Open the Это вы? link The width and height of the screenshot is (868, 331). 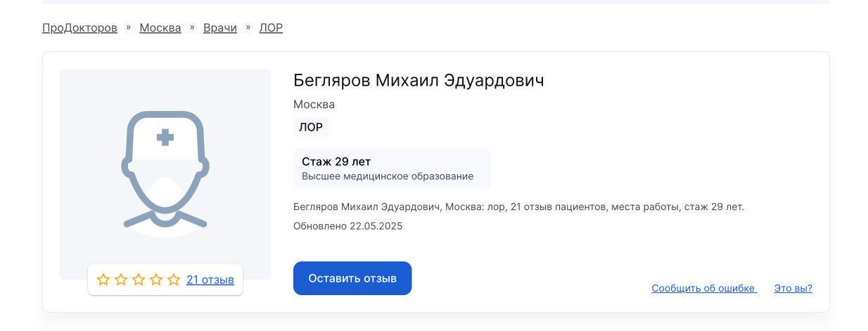[793, 288]
